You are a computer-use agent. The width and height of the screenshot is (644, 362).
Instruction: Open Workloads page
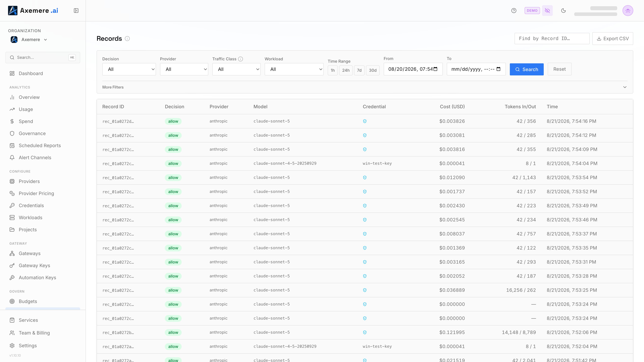coord(43,218)
